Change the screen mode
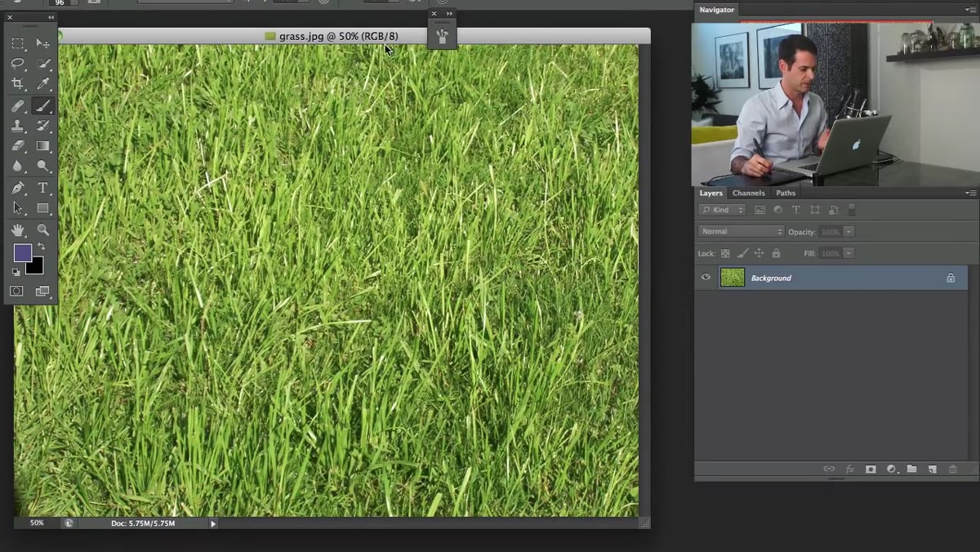This screenshot has width=980, height=552. [42, 291]
